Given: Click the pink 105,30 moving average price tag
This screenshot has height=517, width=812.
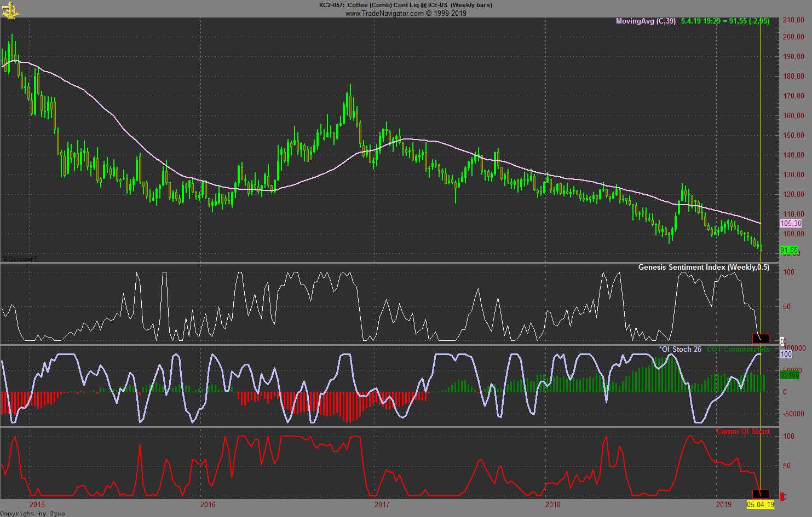Looking at the screenshot, I should 791,223.
